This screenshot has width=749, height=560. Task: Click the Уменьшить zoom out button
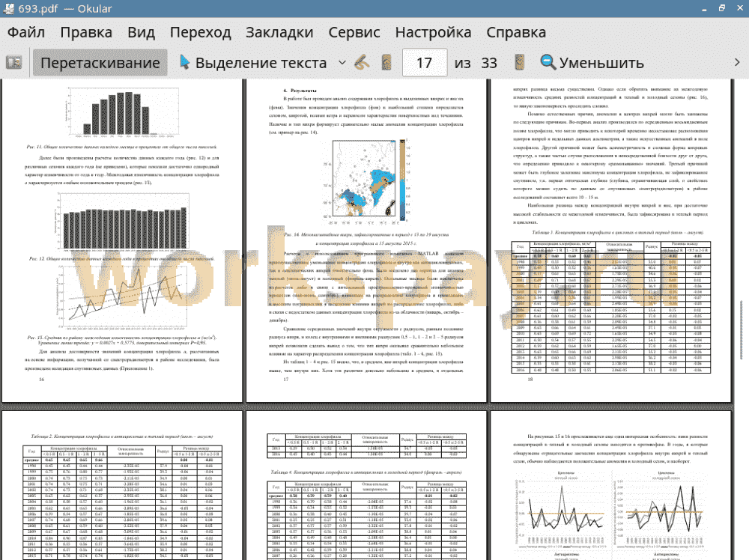click(592, 63)
